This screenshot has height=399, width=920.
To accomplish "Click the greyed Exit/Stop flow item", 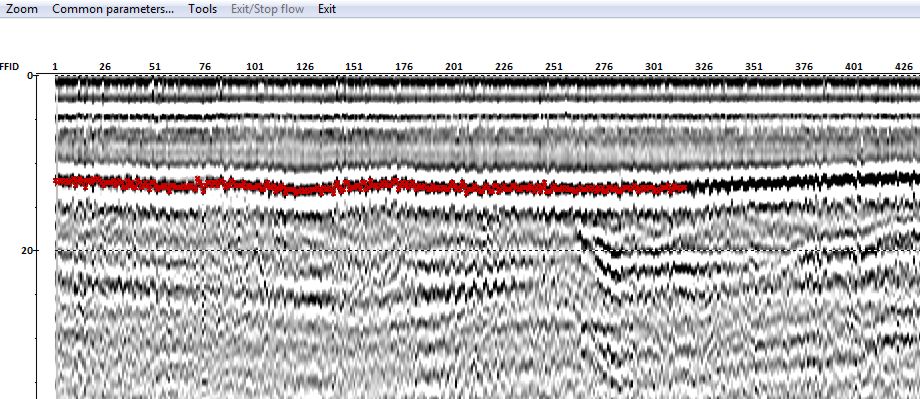I will click(268, 9).
